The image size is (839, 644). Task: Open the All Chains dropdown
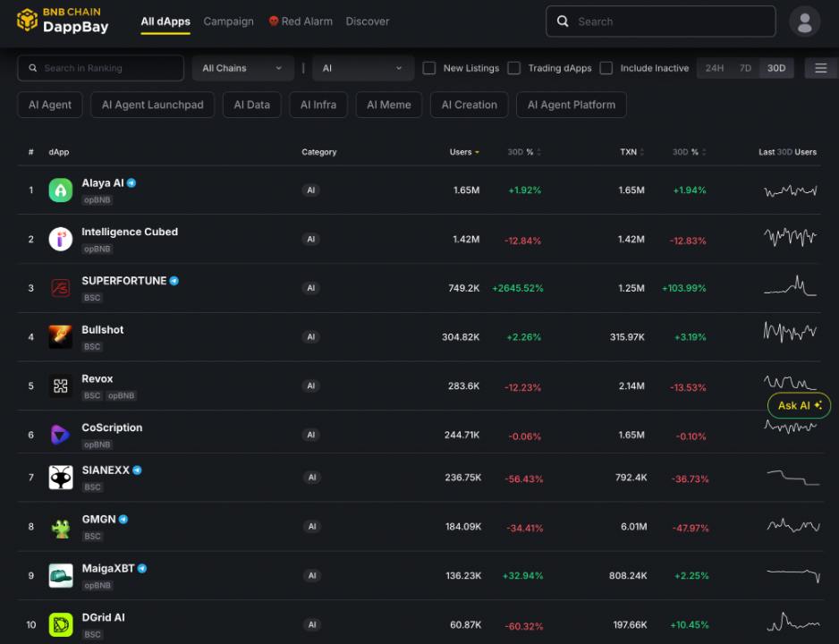click(243, 68)
